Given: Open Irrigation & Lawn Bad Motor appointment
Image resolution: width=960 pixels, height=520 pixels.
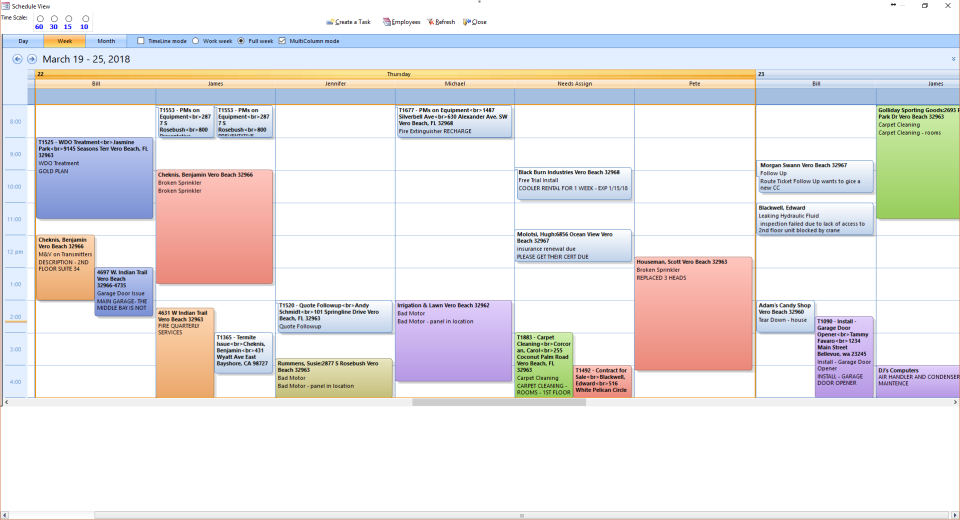Looking at the screenshot, I should pos(454,341).
